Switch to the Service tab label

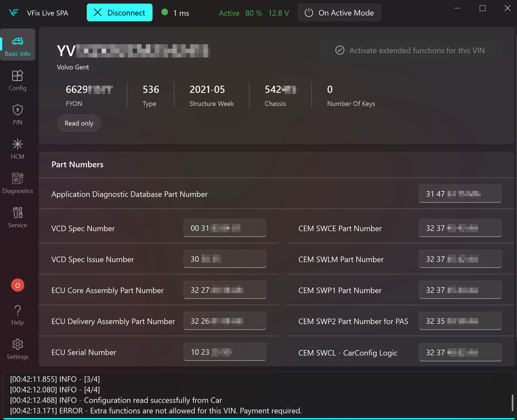click(x=18, y=225)
